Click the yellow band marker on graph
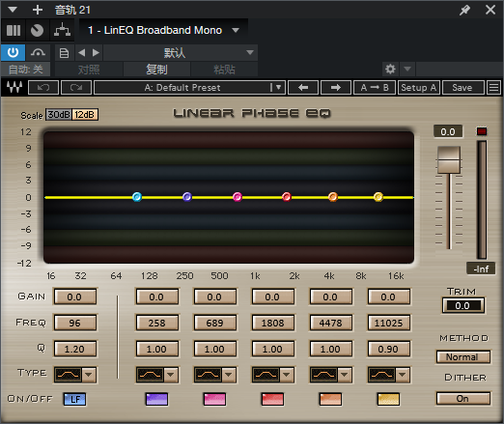504x424 pixels. (x=378, y=197)
